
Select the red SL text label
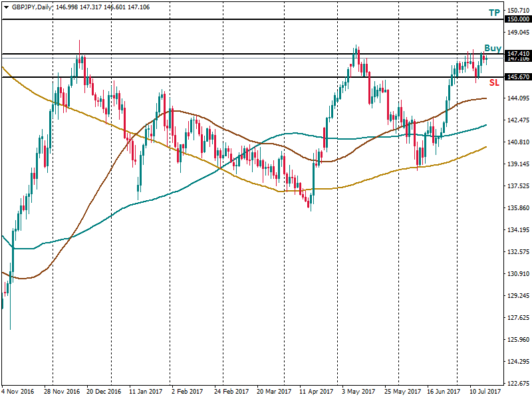coord(494,82)
